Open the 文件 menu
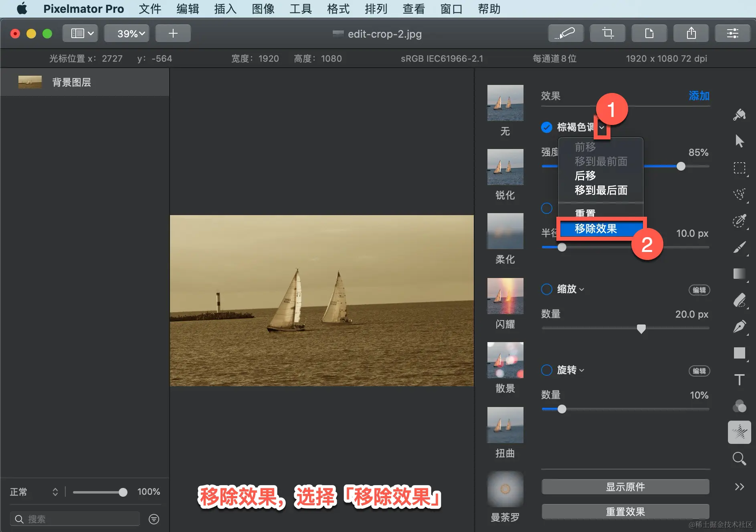The image size is (756, 532). 150,9
